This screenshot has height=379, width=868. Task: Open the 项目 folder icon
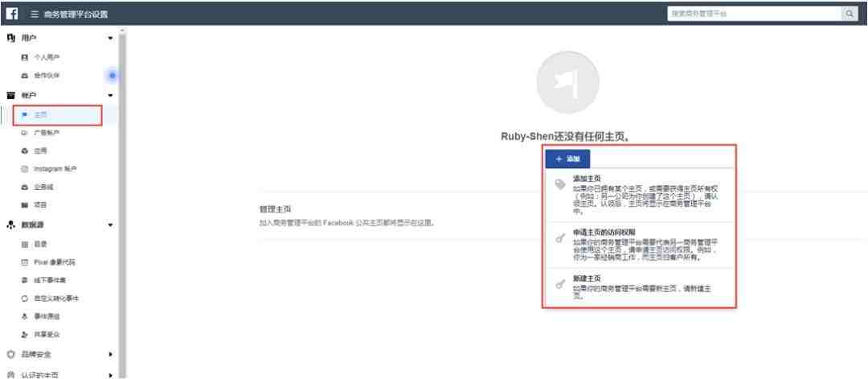24,205
